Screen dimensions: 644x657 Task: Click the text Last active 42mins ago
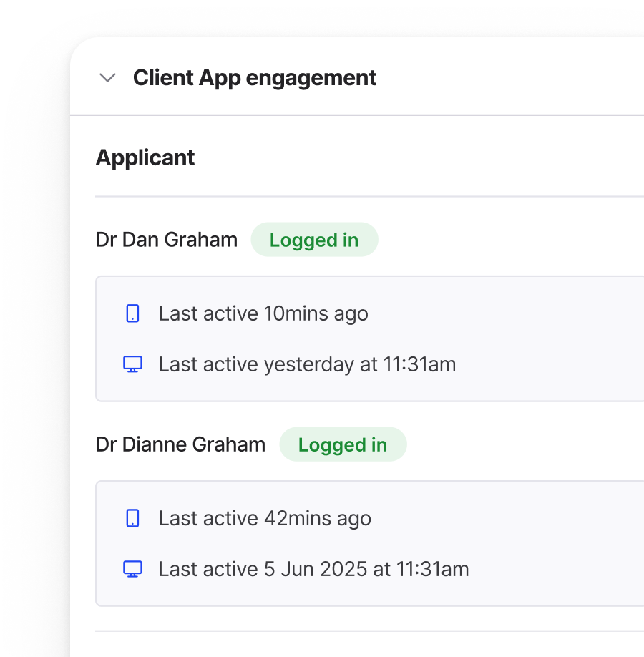coord(265,519)
